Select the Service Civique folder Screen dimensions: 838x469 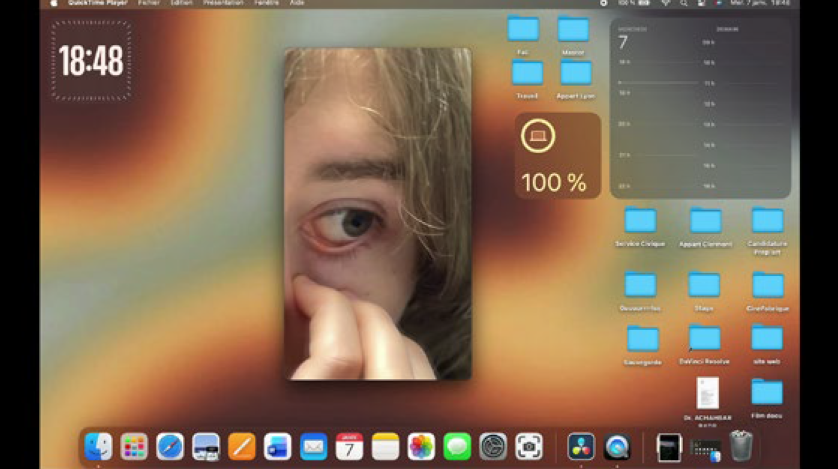coord(640,222)
